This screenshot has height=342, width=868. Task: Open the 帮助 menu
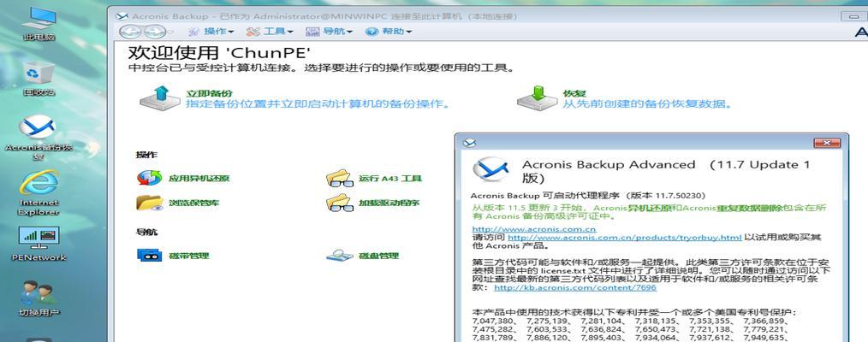click(389, 32)
